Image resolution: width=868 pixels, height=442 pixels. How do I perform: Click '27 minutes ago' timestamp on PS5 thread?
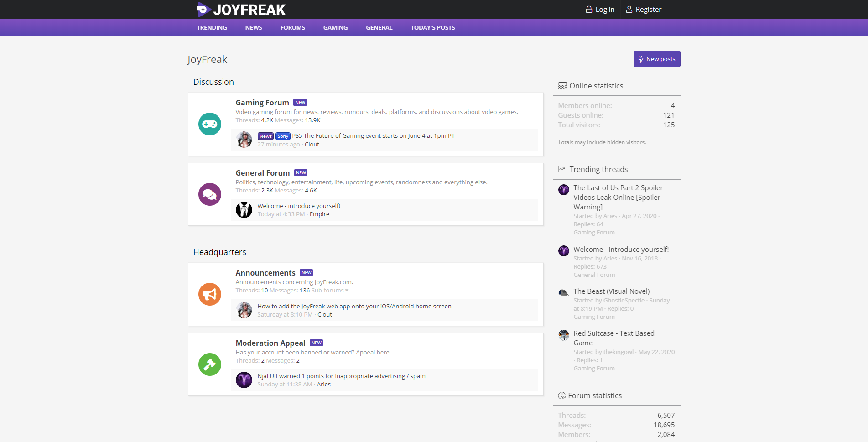pos(279,145)
